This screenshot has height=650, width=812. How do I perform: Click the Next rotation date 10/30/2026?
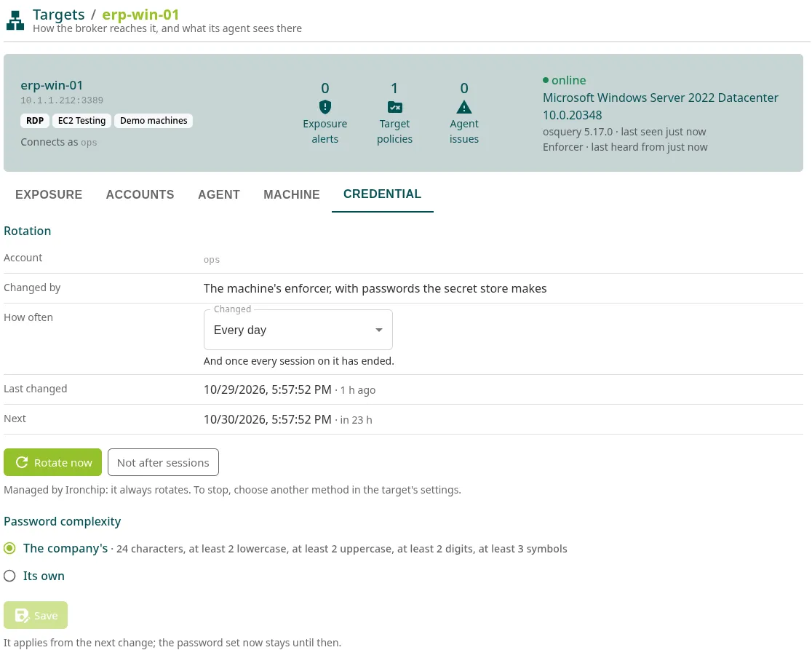[x=267, y=419]
